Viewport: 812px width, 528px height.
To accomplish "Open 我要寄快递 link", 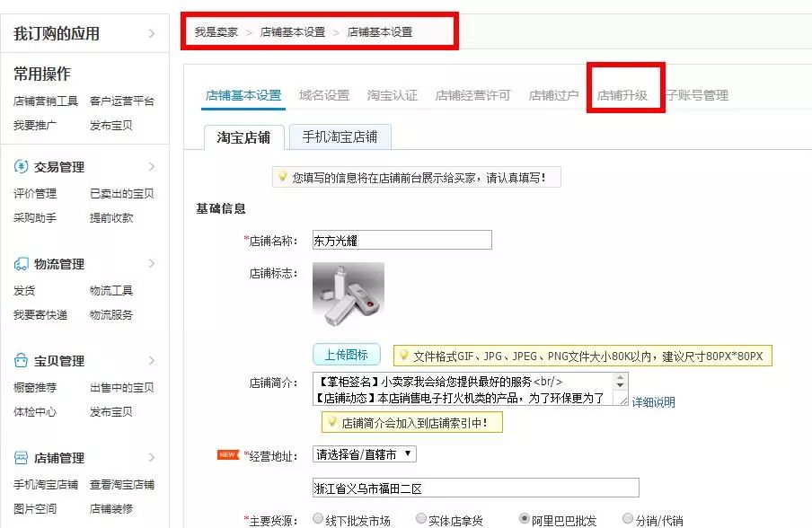I will pos(40,314).
